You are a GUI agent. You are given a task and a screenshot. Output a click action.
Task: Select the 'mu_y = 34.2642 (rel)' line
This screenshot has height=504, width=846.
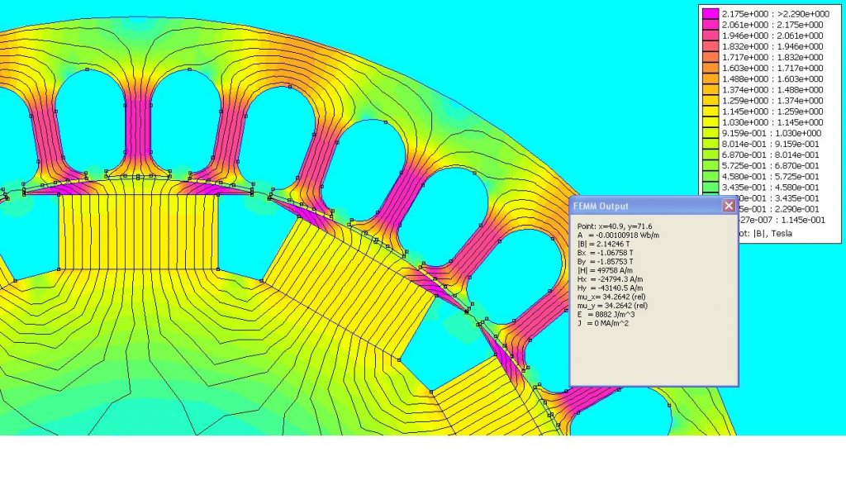click(x=612, y=306)
